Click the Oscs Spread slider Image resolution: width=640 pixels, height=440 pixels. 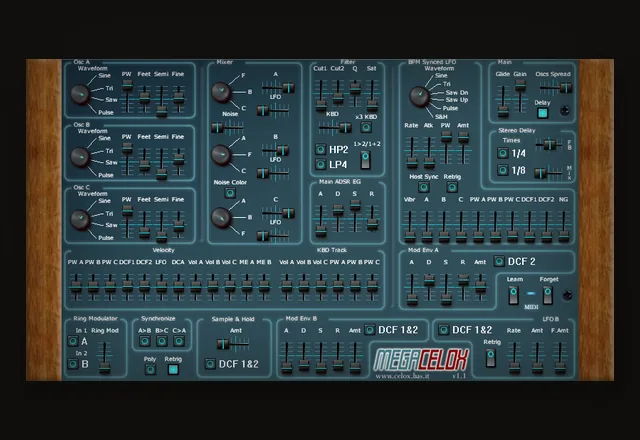point(556,88)
